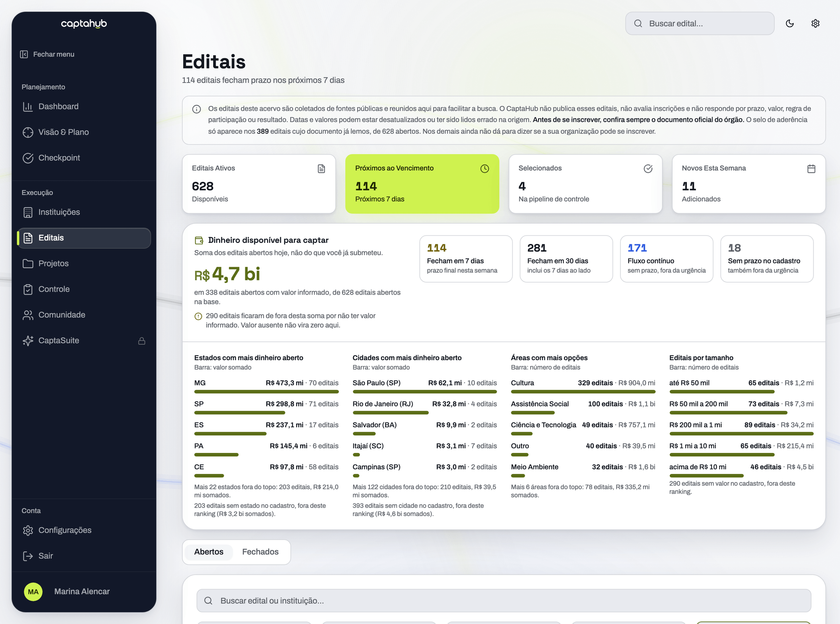Open the Instituições section
The image size is (840, 624).
coord(84,212)
